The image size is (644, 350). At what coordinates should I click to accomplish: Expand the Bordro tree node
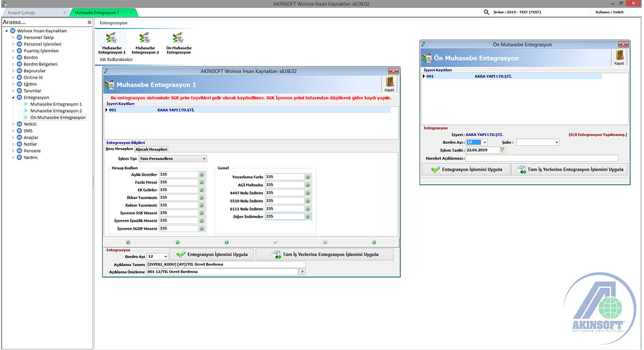pos(14,57)
